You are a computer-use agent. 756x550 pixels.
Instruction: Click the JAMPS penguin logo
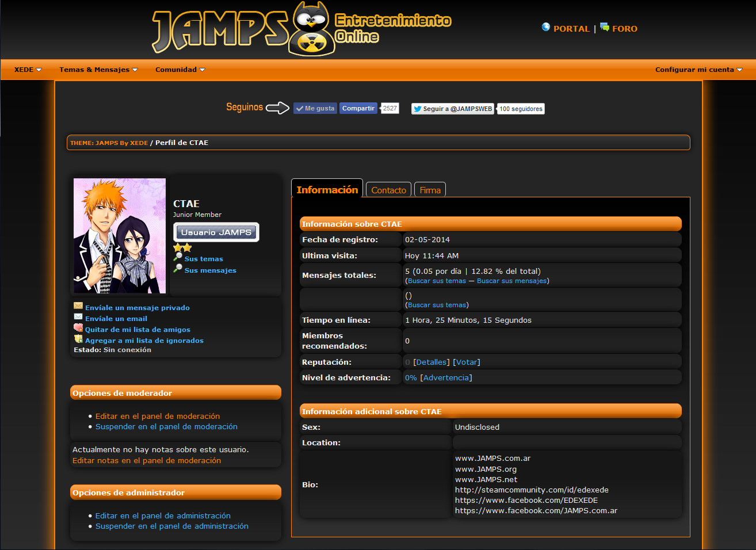coord(311,29)
